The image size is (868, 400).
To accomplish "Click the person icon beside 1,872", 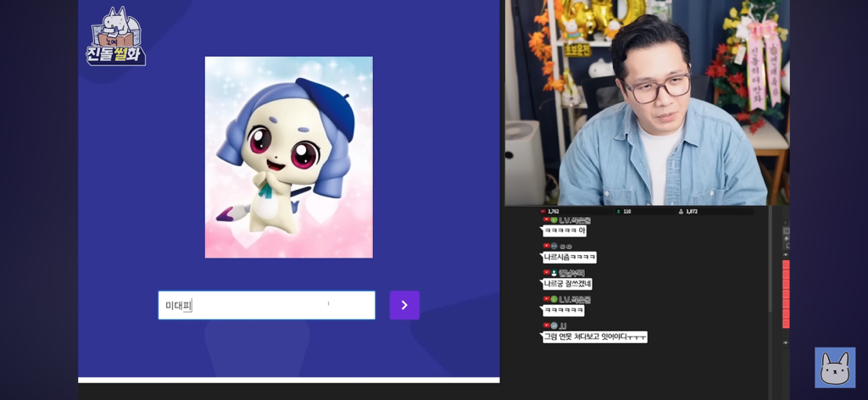I will point(682,211).
